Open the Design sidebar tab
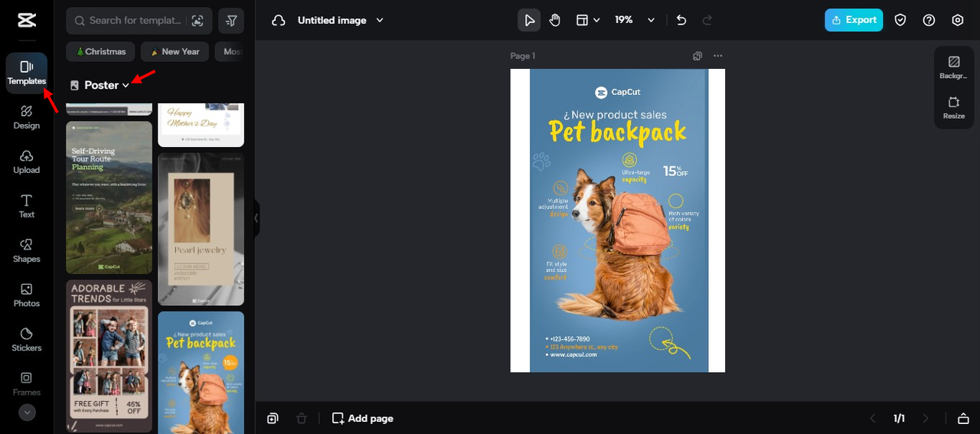This screenshot has width=980, height=434. click(27, 117)
